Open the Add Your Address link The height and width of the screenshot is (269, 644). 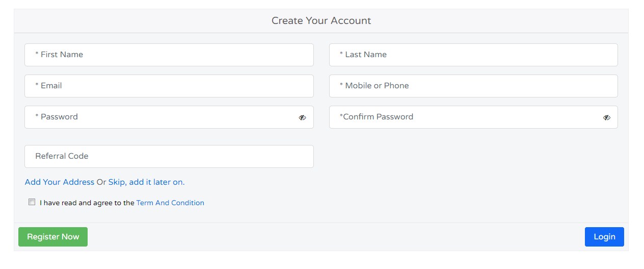click(x=60, y=182)
